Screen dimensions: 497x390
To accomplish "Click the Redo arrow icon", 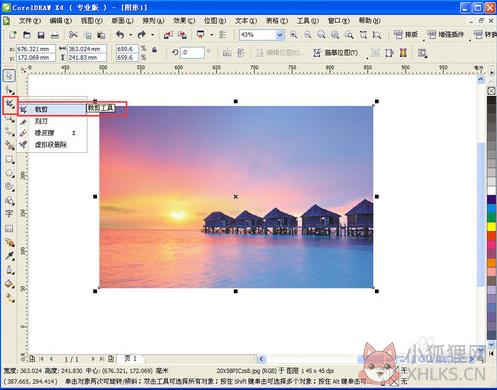I will [141, 35].
